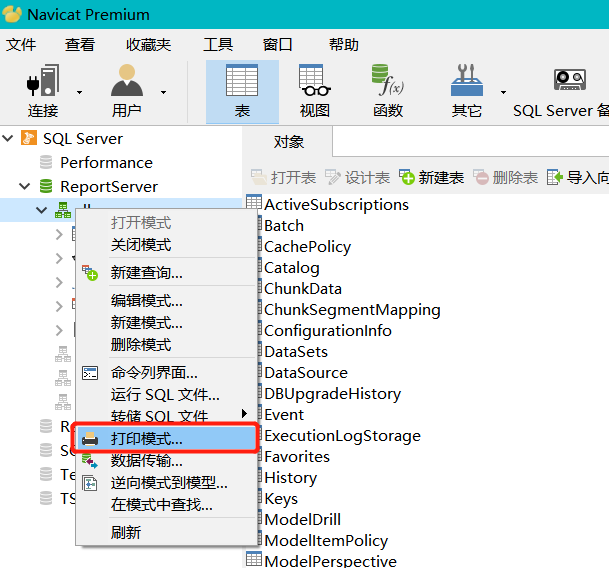Switch to View (视图) objects

point(315,92)
